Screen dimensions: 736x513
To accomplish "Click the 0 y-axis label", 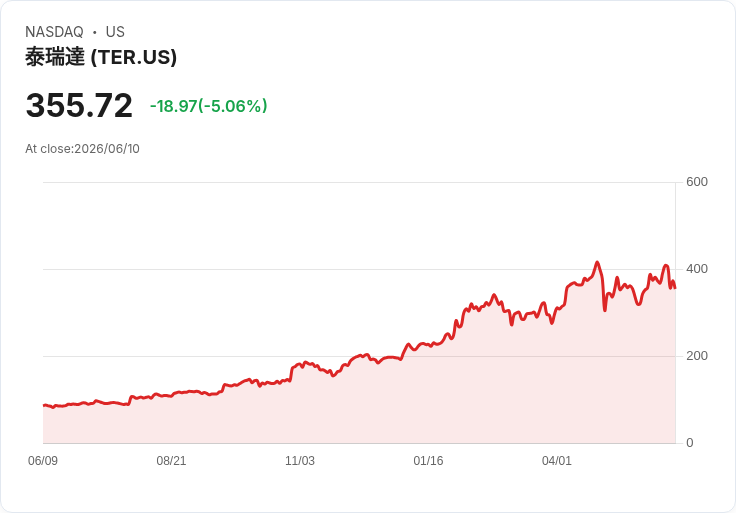I will pyautogui.click(x=690, y=443).
